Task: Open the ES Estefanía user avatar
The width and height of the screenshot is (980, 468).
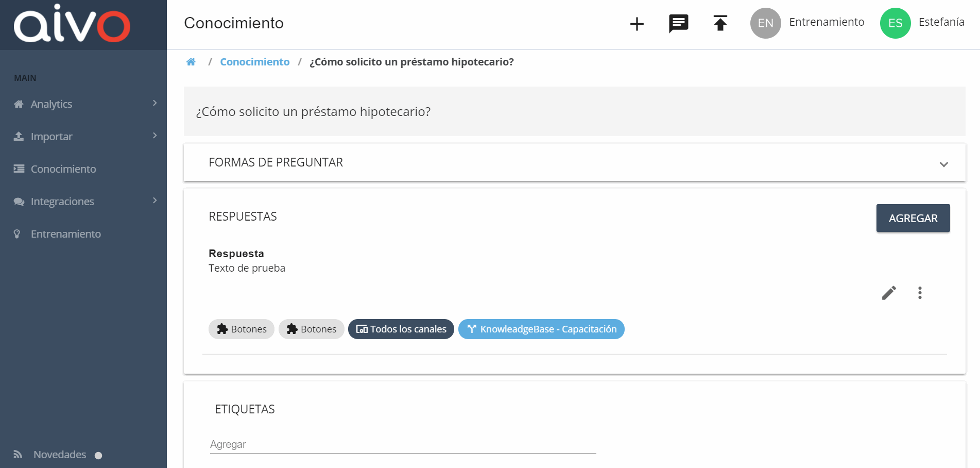Action: click(896, 23)
